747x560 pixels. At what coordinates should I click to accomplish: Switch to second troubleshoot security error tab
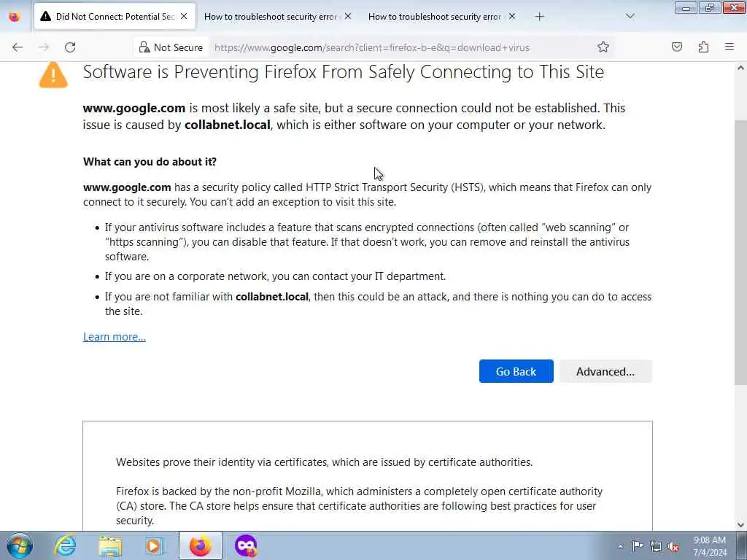270,17
